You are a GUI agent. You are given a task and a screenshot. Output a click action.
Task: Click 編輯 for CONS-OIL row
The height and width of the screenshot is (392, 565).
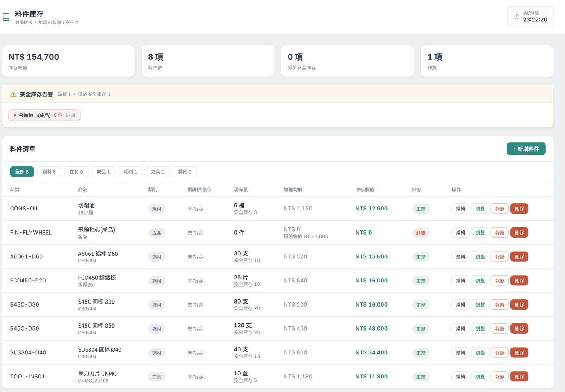click(460, 209)
